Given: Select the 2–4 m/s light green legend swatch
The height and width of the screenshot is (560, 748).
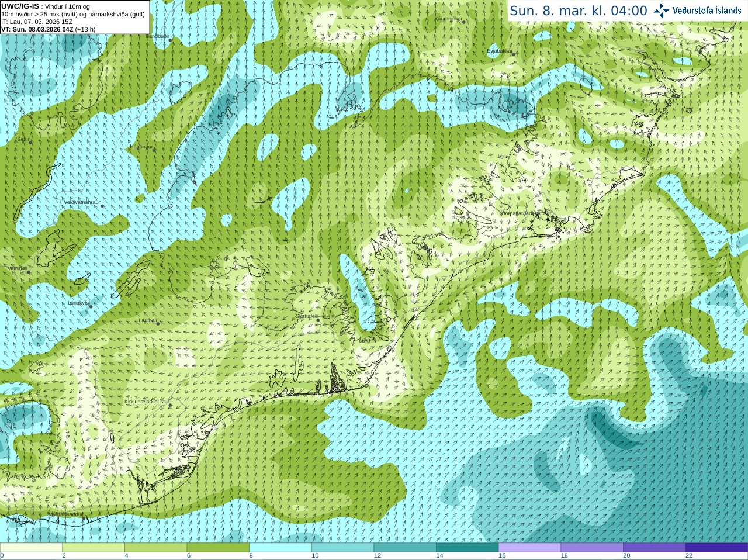Looking at the screenshot, I should (x=93, y=548).
